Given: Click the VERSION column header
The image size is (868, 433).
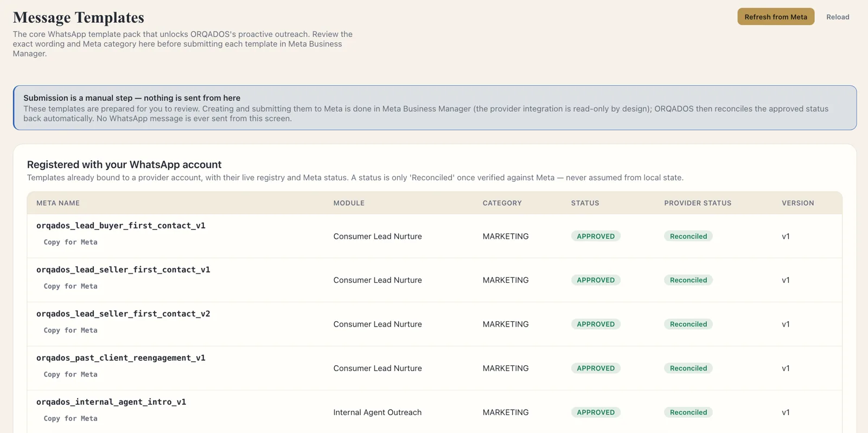Looking at the screenshot, I should pos(797,203).
